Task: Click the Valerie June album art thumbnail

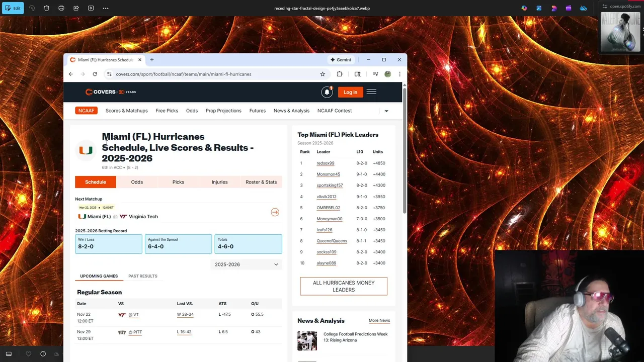Action: 620,32
